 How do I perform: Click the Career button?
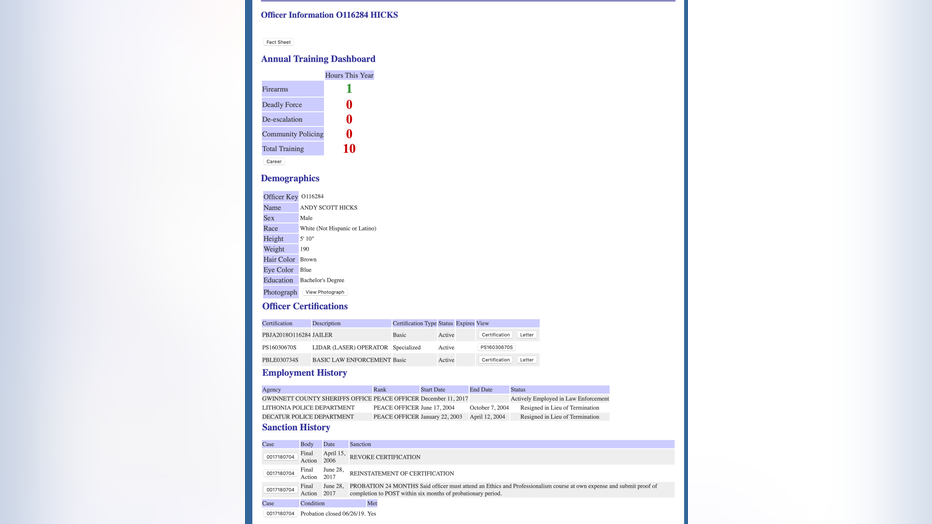(x=274, y=162)
